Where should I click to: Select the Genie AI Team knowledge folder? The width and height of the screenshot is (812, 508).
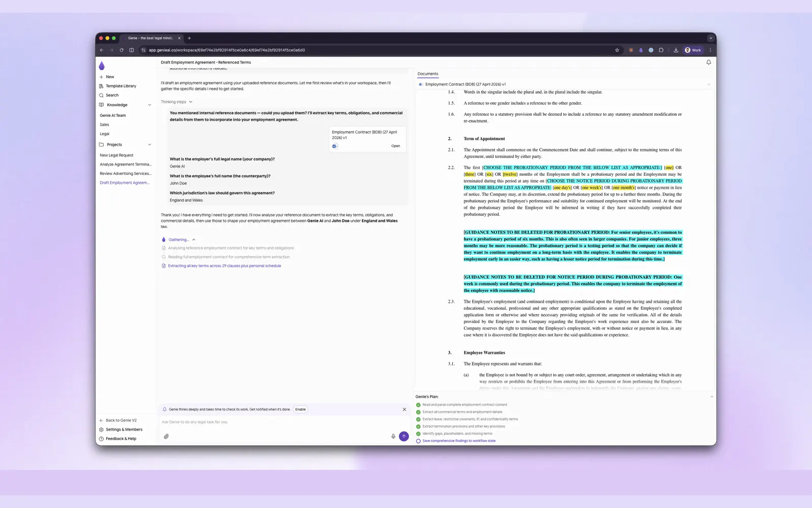point(113,115)
